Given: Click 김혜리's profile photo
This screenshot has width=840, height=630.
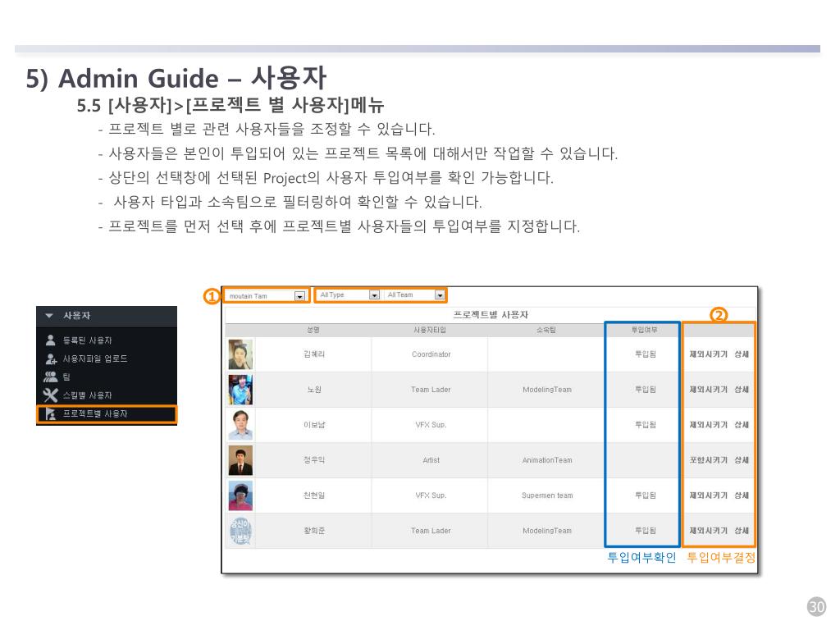Looking at the screenshot, I should tap(240, 354).
